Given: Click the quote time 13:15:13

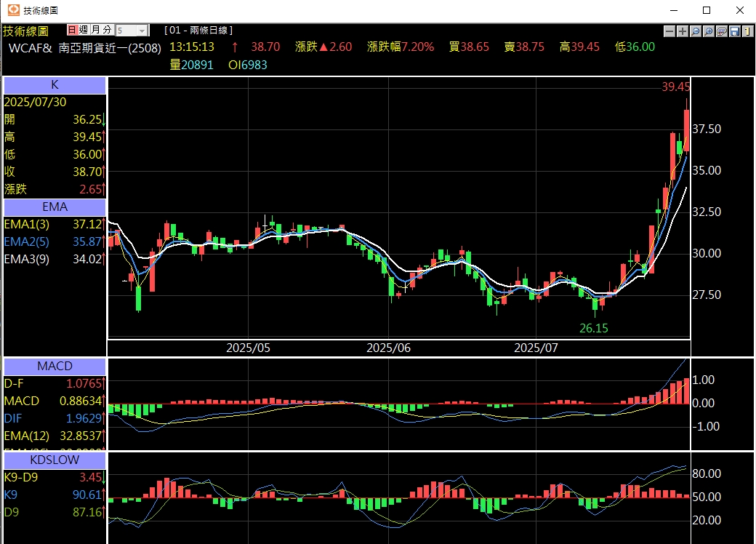Looking at the screenshot, I should [x=192, y=47].
